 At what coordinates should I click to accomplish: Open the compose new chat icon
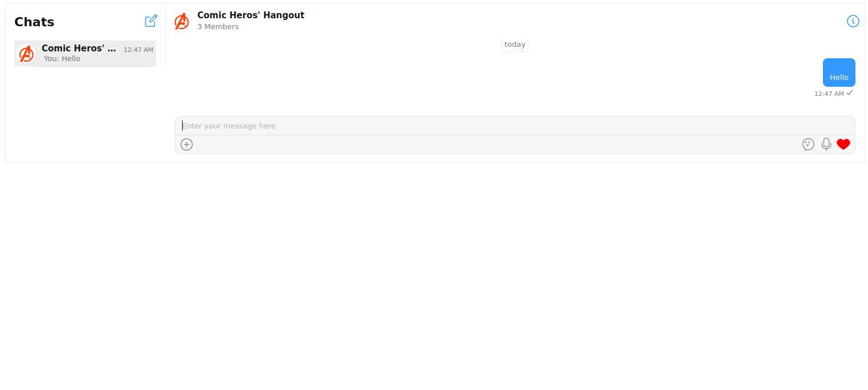pos(151,21)
